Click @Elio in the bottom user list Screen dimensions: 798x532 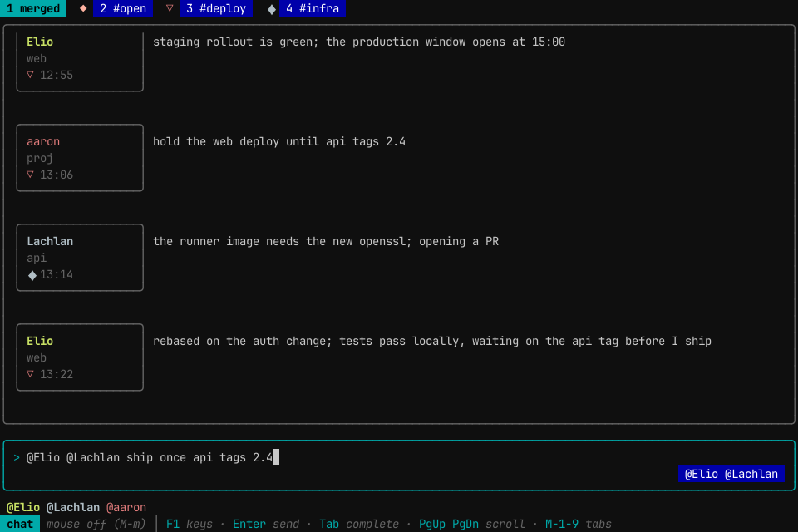click(x=23, y=508)
